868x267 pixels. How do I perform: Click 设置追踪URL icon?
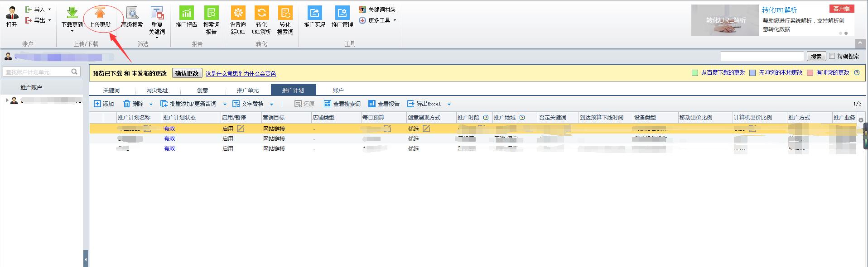pyautogui.click(x=238, y=13)
